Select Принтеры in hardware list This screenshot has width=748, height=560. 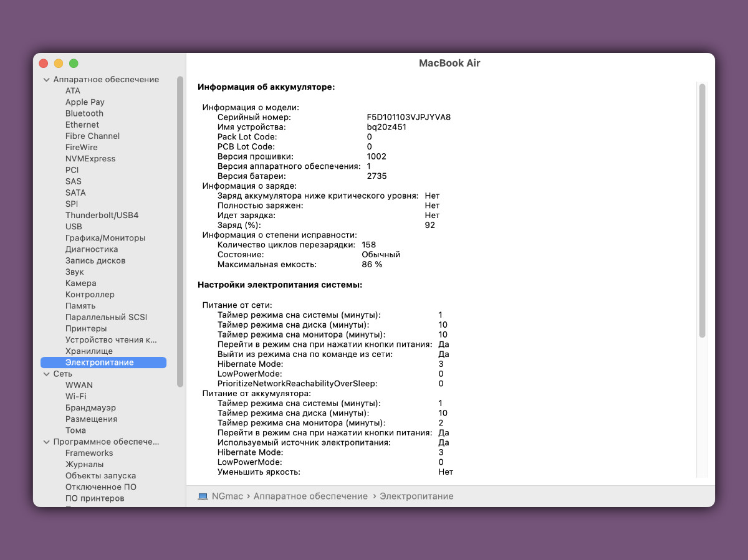[x=86, y=328]
